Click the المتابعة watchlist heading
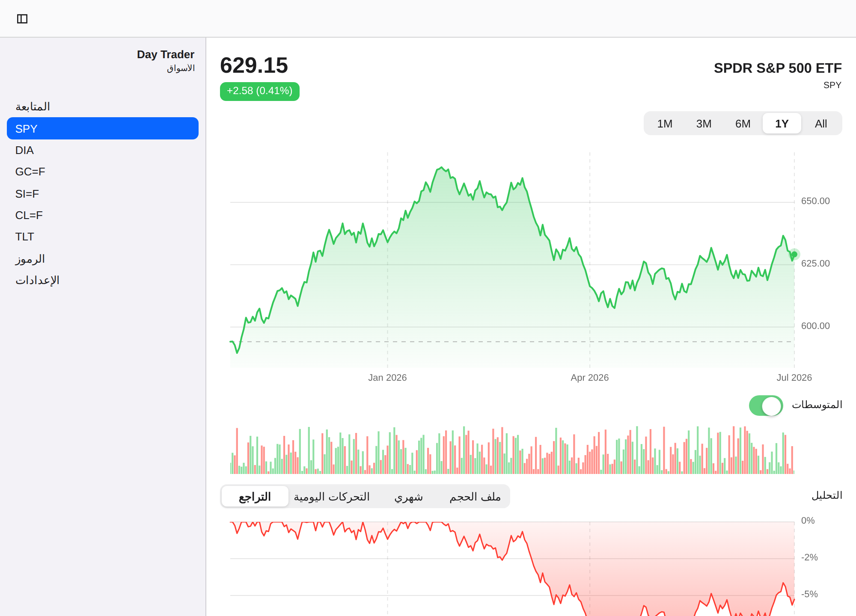856x616 pixels. tap(33, 106)
